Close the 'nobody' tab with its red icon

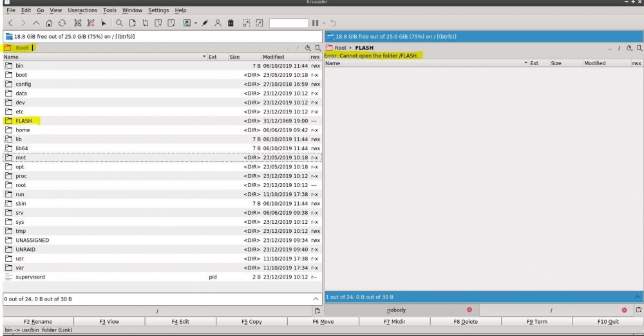pos(469,310)
